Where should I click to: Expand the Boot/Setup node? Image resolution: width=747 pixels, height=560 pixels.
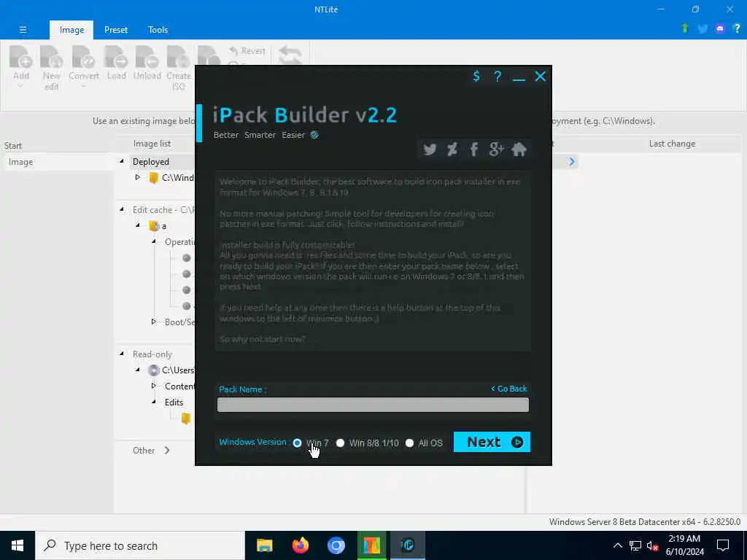point(154,322)
